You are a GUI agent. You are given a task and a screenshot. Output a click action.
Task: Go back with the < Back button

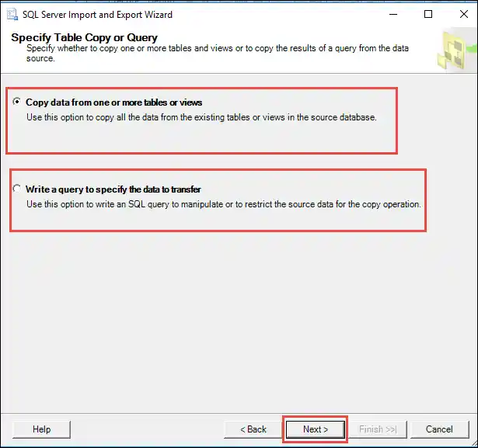click(x=253, y=429)
